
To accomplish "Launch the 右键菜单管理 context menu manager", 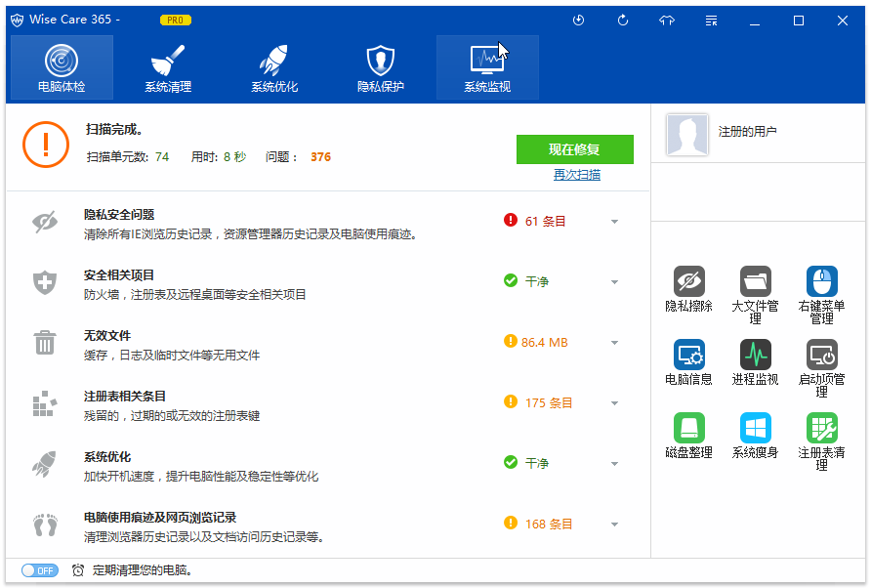I will 821,282.
